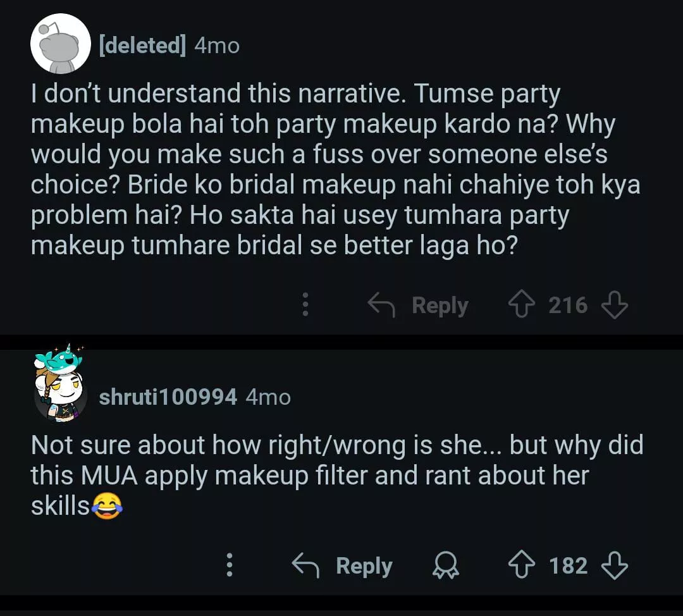Click the 182 vote count
683x616 pixels.
568,565
